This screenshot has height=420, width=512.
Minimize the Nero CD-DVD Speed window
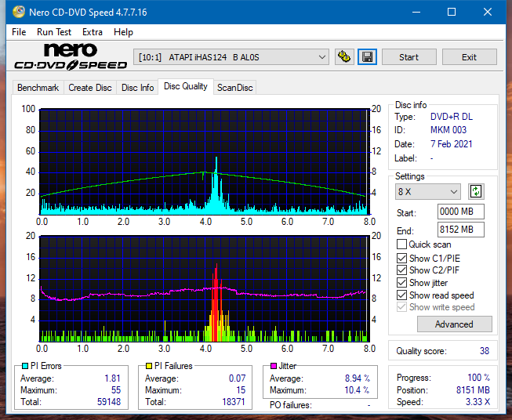(416, 12)
